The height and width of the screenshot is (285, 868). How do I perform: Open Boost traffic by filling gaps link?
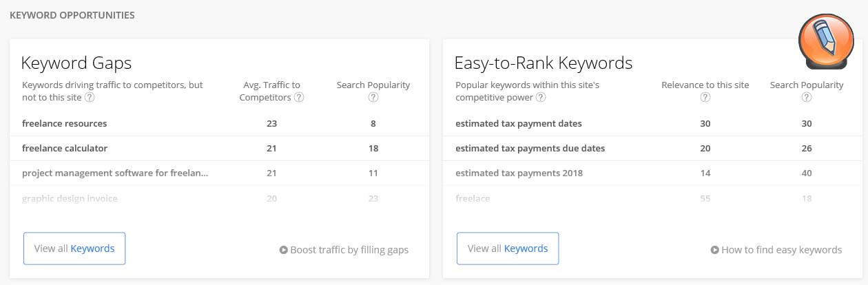pos(349,250)
